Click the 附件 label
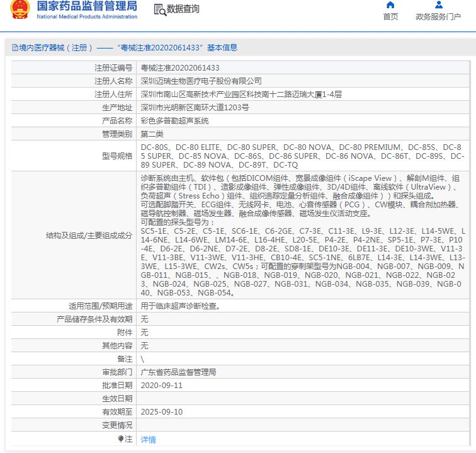 [125, 333]
